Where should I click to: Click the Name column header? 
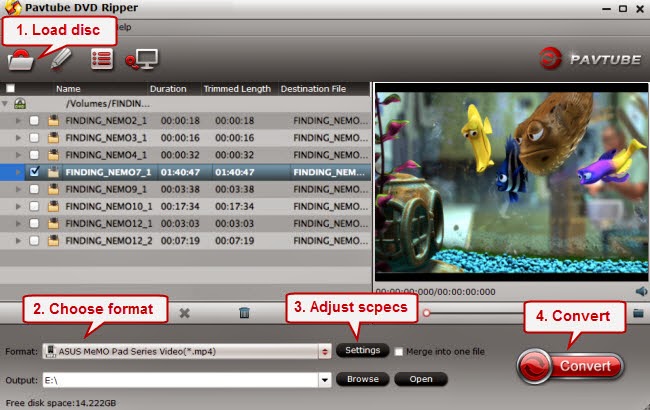(68, 89)
